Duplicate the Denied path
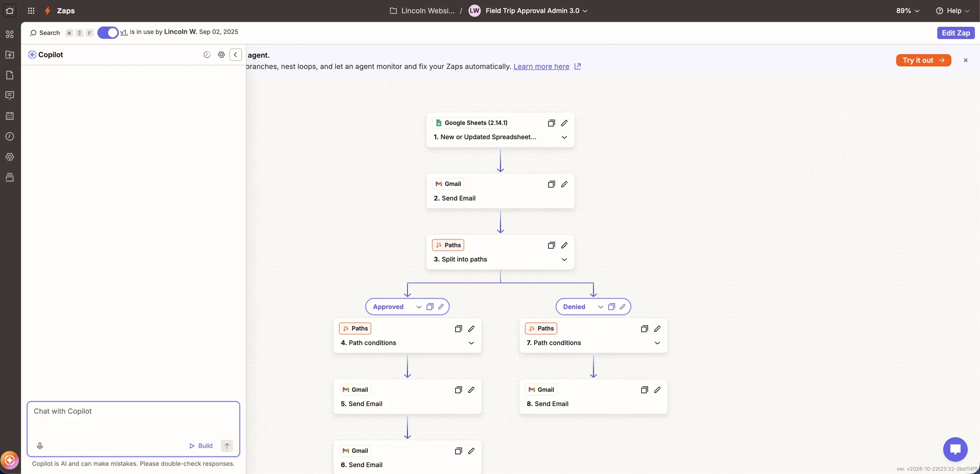980x474 pixels. [x=612, y=307]
